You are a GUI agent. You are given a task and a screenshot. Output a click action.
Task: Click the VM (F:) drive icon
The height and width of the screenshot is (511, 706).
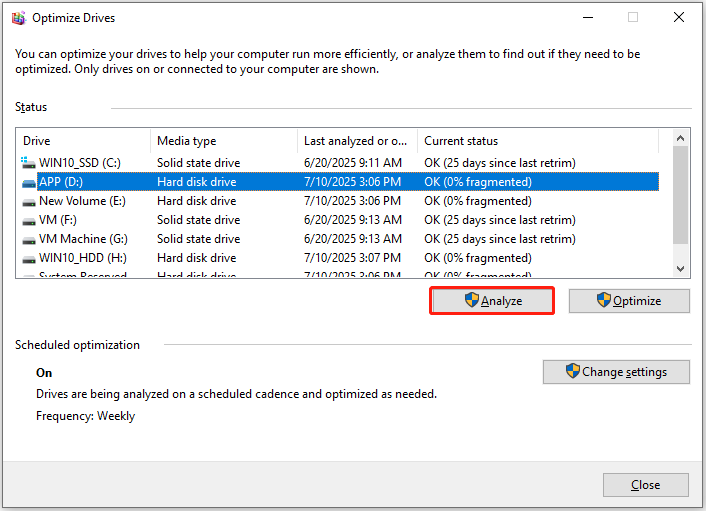tap(29, 222)
